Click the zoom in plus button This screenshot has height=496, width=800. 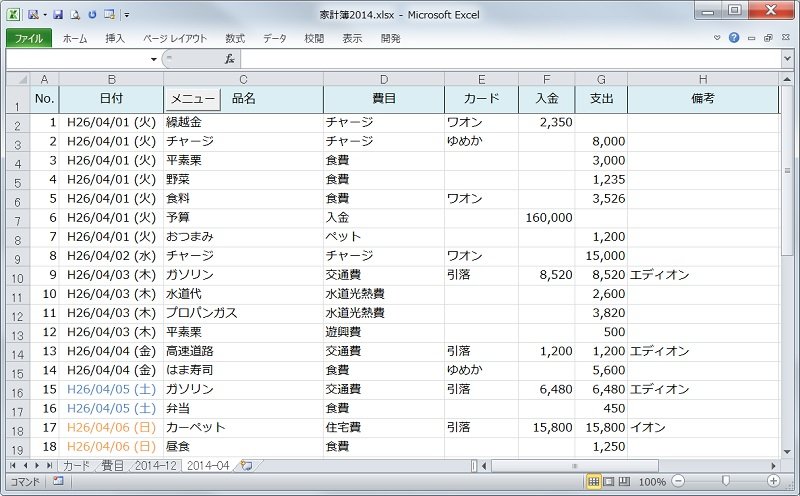point(773,481)
